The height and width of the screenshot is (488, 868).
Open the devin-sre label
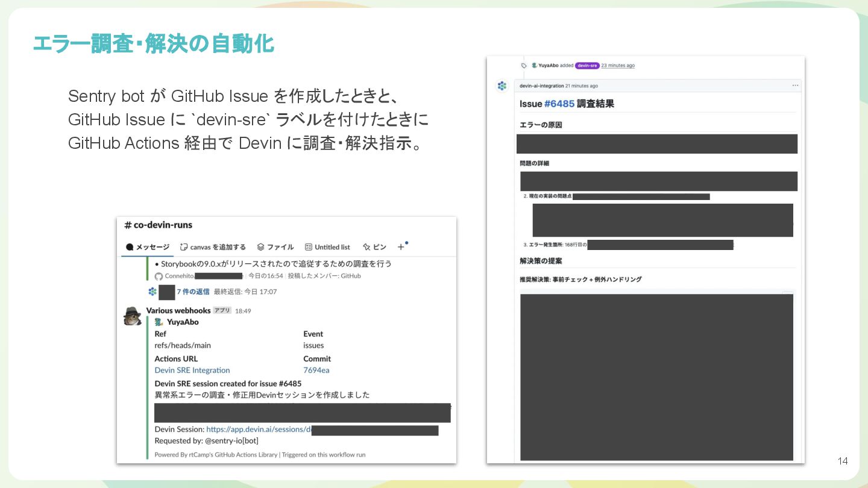[587, 65]
